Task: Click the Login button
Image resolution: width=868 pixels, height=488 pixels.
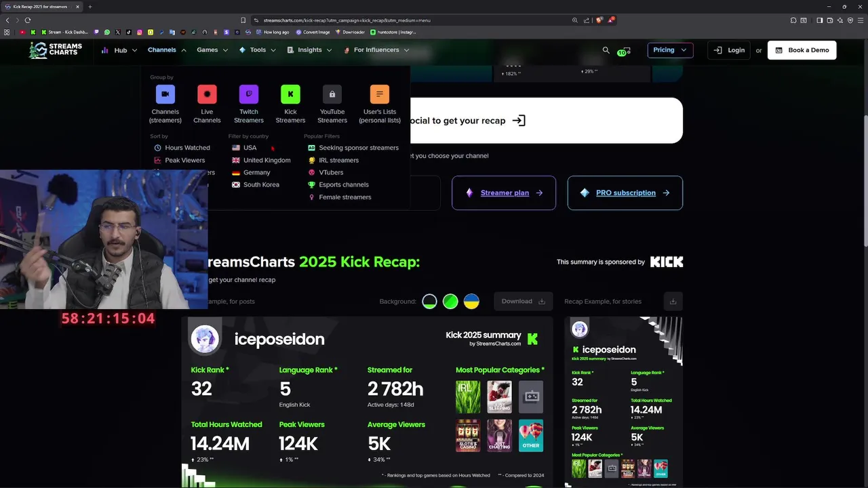Action: tap(730, 50)
